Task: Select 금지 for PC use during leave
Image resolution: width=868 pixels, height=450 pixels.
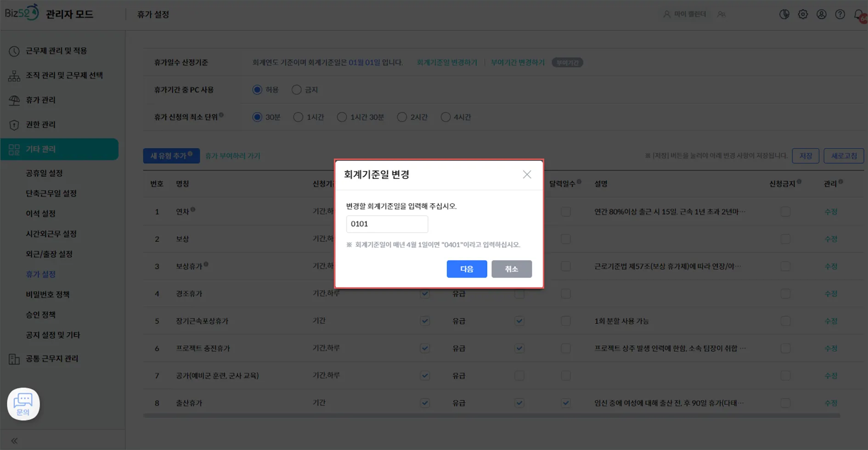Action: click(297, 90)
